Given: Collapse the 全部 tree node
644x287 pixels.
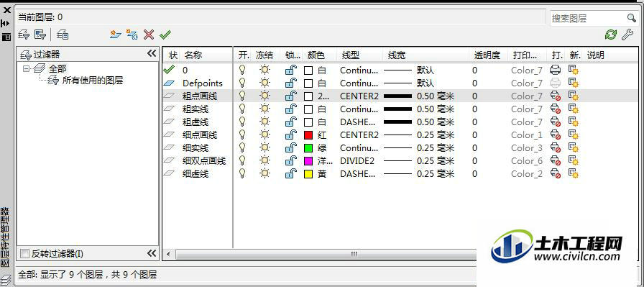Looking at the screenshot, I should tap(27, 68).
